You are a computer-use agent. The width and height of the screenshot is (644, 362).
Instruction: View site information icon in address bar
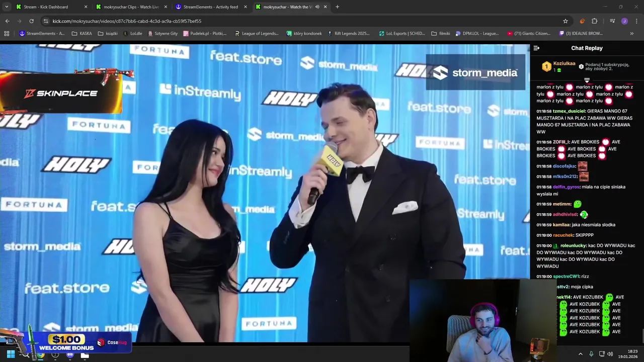pos(46,21)
